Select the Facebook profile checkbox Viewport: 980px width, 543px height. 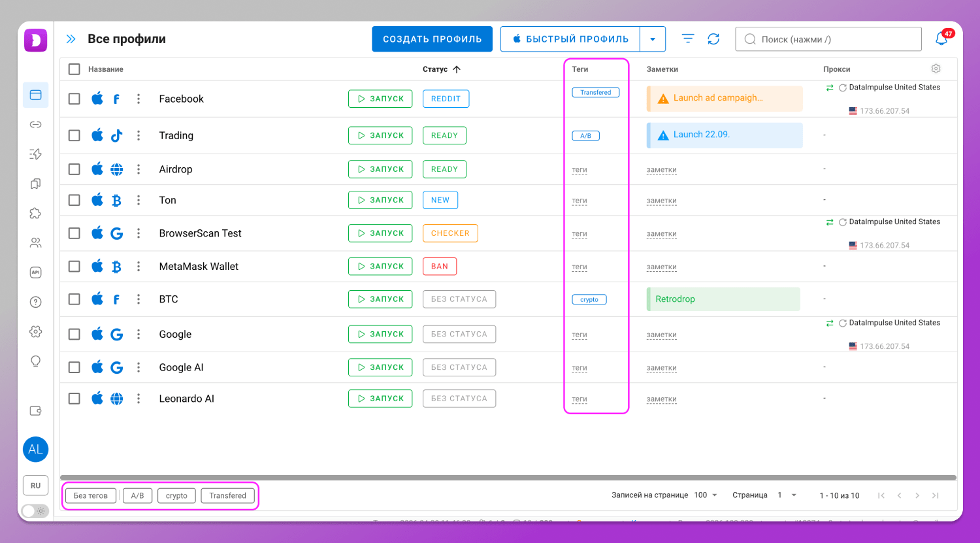coord(74,99)
